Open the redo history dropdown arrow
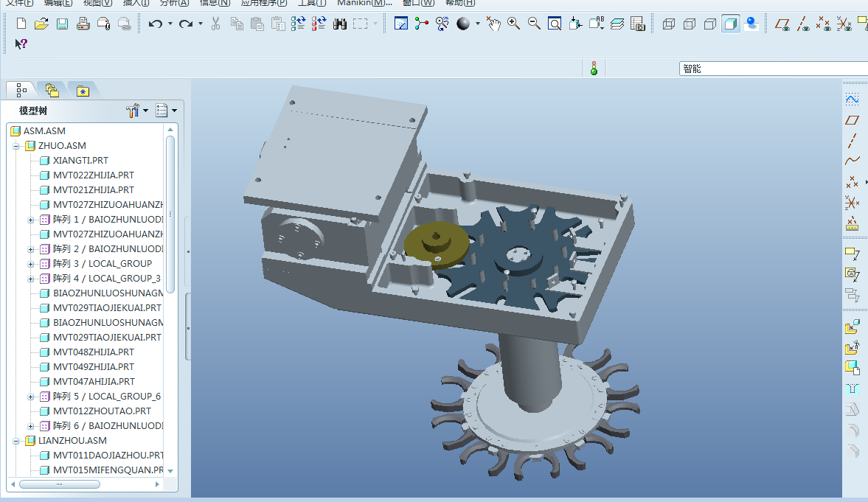This screenshot has height=502, width=868. click(x=201, y=24)
